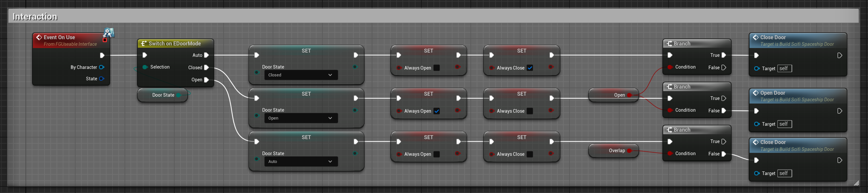Uncheck Always Open in the middle row SET
868x193 pixels.
pyautogui.click(x=437, y=111)
